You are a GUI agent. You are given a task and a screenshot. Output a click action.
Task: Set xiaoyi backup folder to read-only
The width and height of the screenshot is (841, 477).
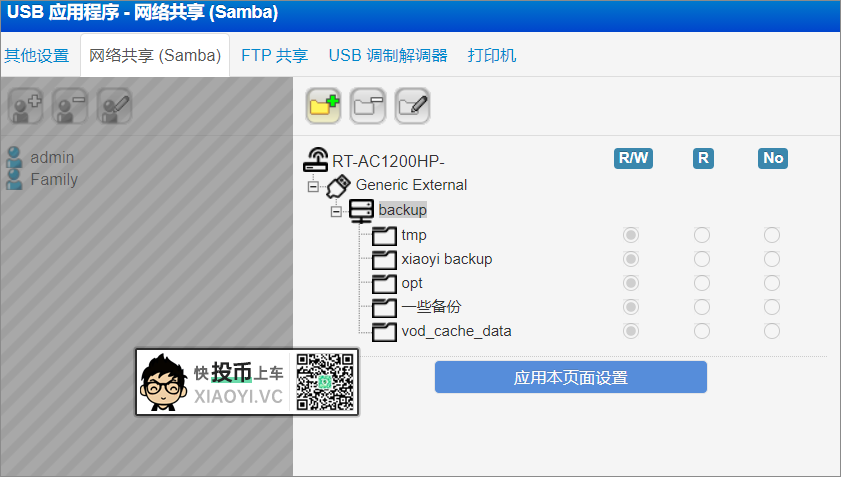tap(702, 259)
